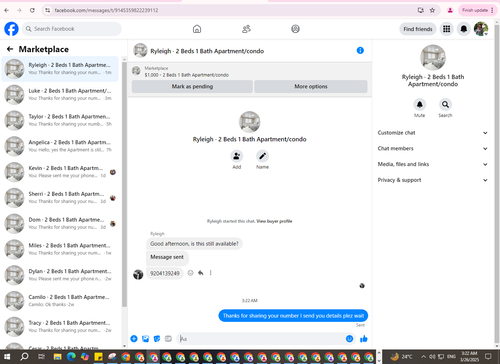Viewport: 500px width, 364px height.
Task: Open Windows taskbar search
Action: click(x=24, y=357)
